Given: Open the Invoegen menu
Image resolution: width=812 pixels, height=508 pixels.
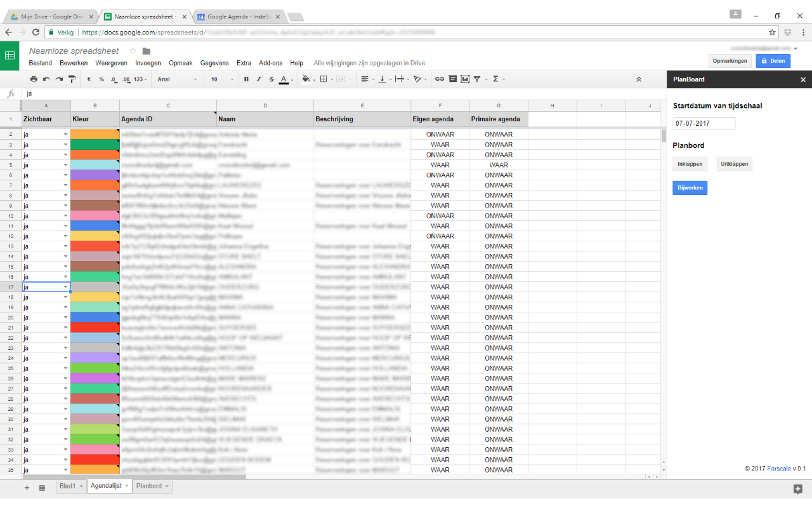Looking at the screenshot, I should (x=148, y=63).
